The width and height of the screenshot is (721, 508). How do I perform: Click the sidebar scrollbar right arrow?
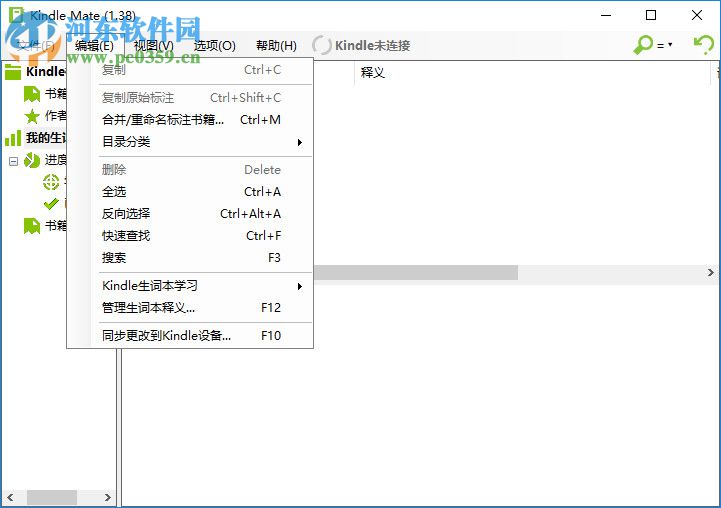coord(108,497)
